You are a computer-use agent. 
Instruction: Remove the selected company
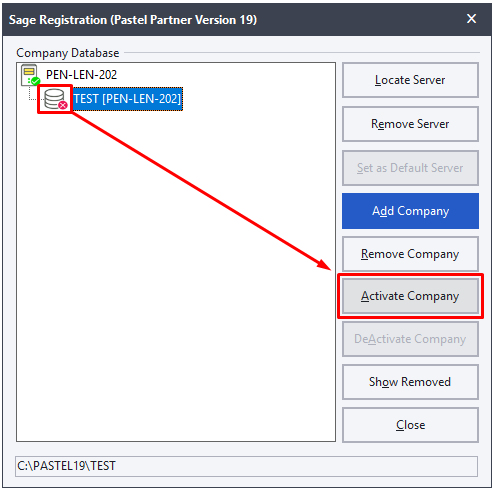410,254
